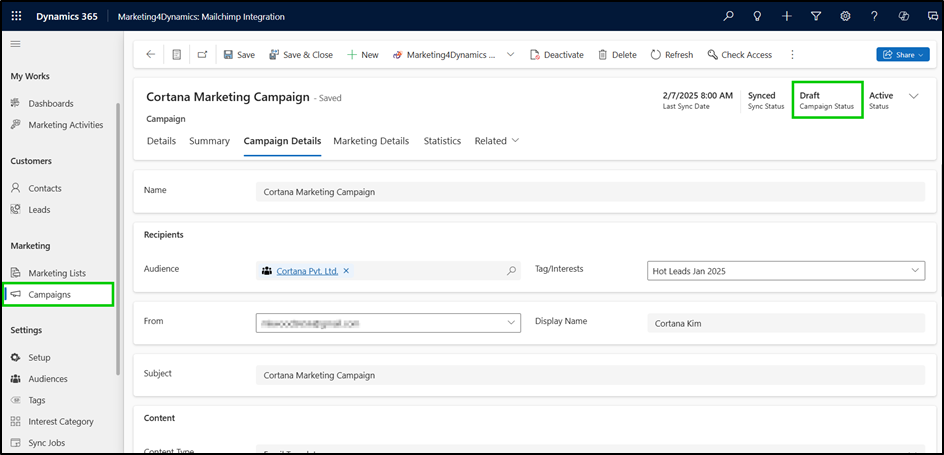Viewport: 944px width, 455px height.
Task: Open the chat icon at far top right
Action: [x=933, y=17]
